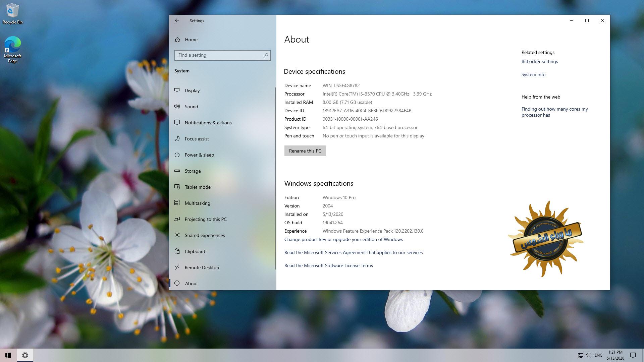The image size is (644, 362).
Task: Click the Device specifications heading
Action: [314, 71]
